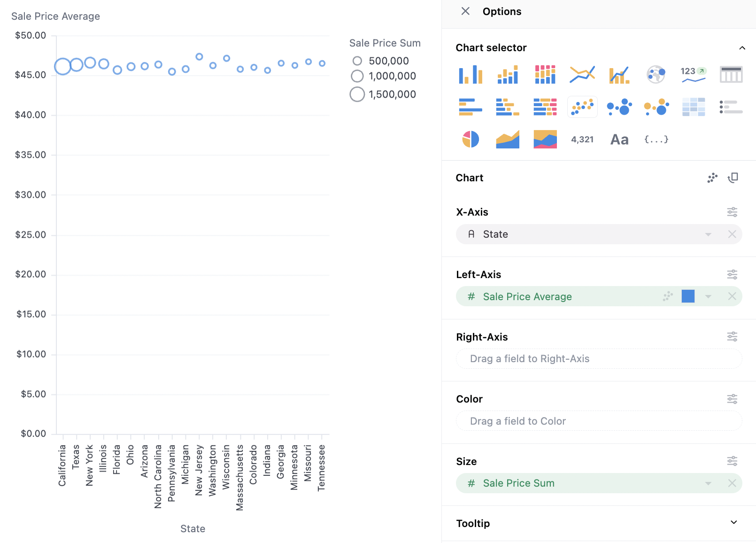Viewport: 756px width, 543px height.
Task: Select the pie chart type icon
Action: coord(471,140)
